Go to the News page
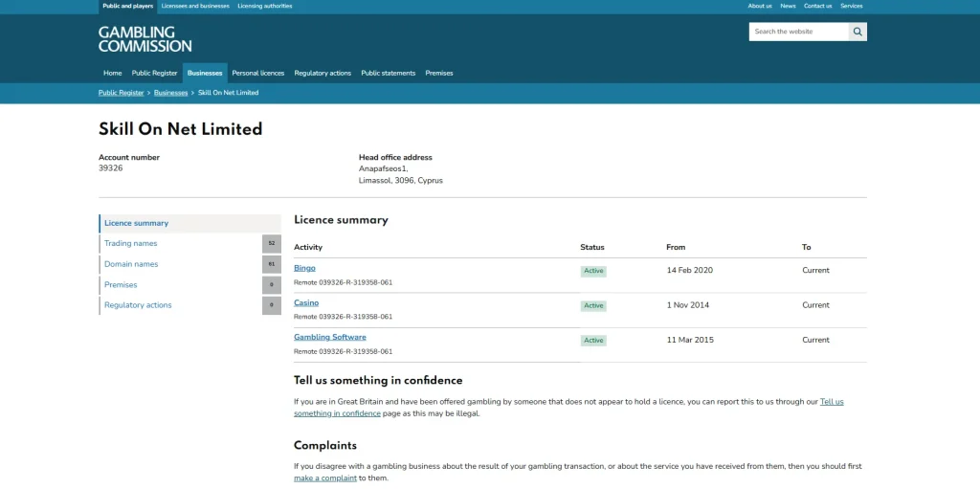Screen dimensions: 980x489 pyautogui.click(x=789, y=7)
